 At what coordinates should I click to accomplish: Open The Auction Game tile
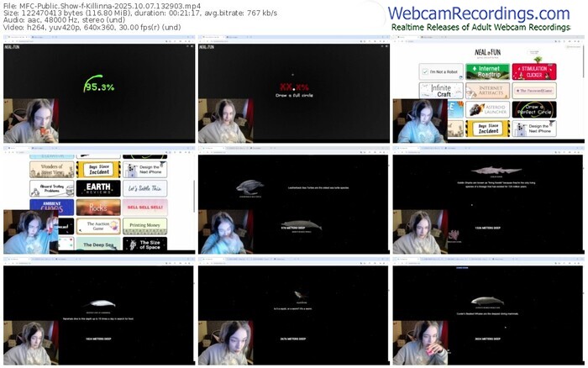coord(98,226)
